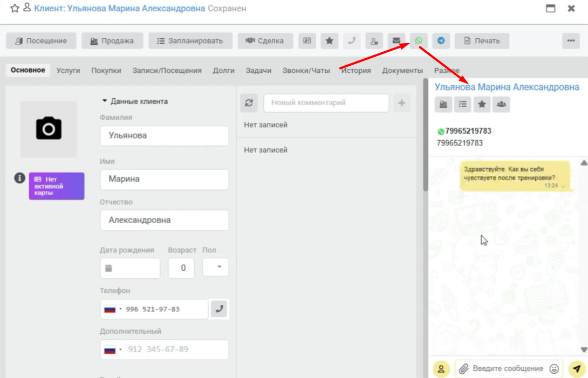This screenshot has width=588, height=378.
Task: Click the scroll down arrow in chat
Action: pyautogui.click(x=584, y=349)
